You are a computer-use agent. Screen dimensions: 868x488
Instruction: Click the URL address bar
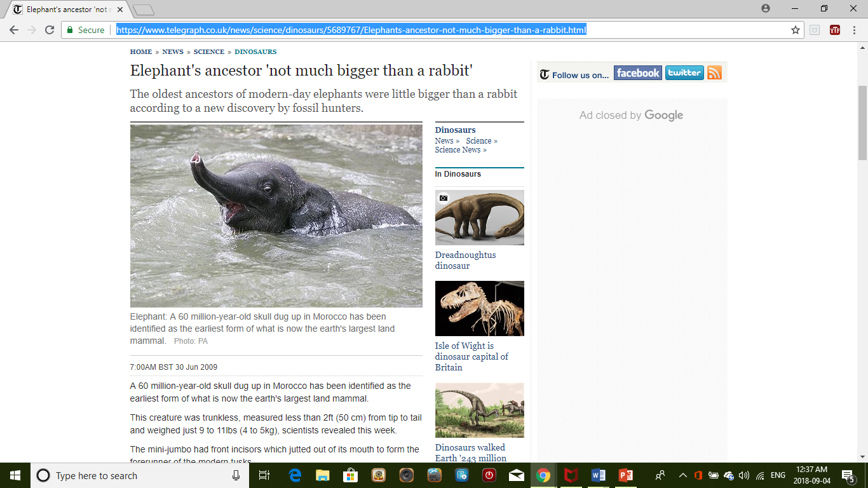click(x=445, y=30)
